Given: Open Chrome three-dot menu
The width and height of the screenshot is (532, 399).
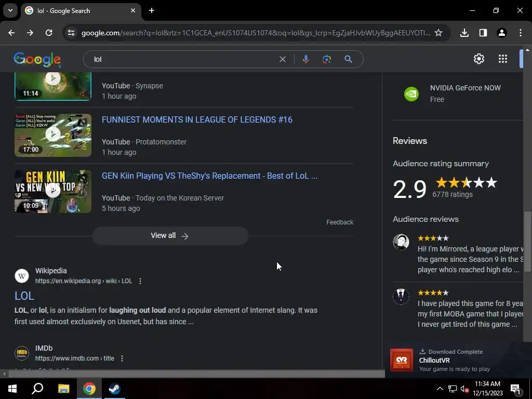Looking at the screenshot, I should 521,33.
